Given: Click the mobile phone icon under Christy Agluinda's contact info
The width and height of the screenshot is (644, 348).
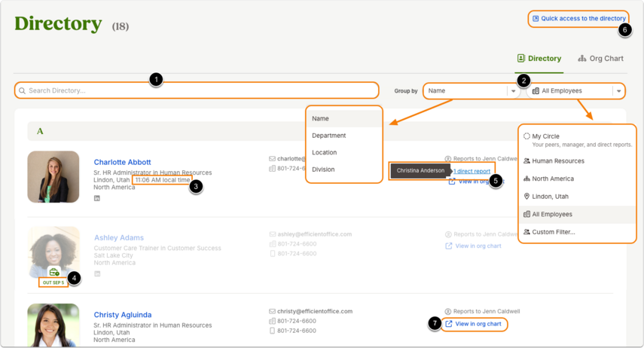Looking at the screenshot, I should coord(272,331).
